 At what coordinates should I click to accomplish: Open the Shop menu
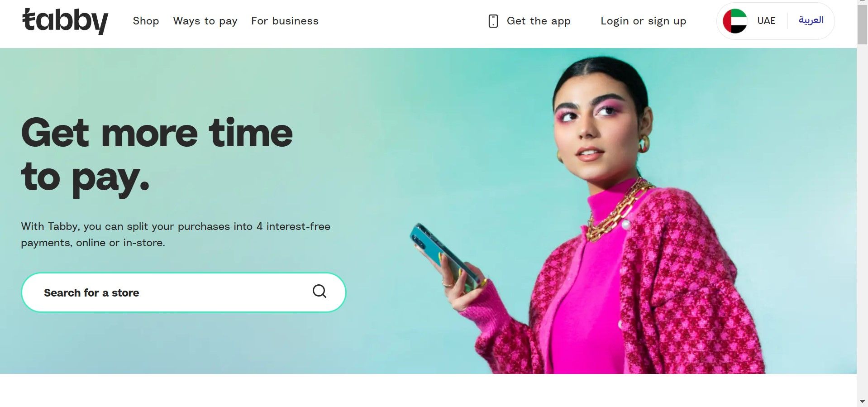point(146,21)
